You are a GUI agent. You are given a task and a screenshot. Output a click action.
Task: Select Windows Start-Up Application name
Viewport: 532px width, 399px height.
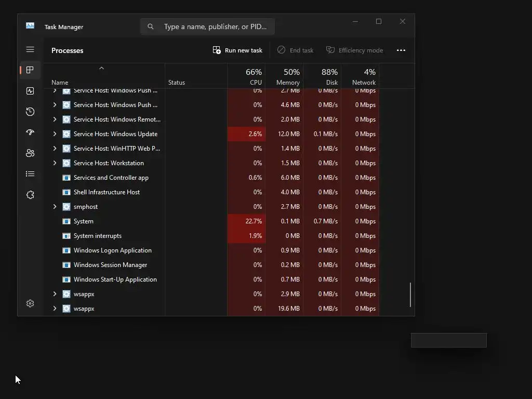tap(115, 280)
